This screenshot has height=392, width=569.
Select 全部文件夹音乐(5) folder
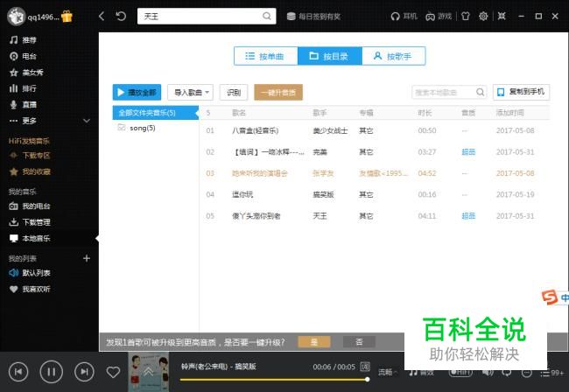[155, 113]
